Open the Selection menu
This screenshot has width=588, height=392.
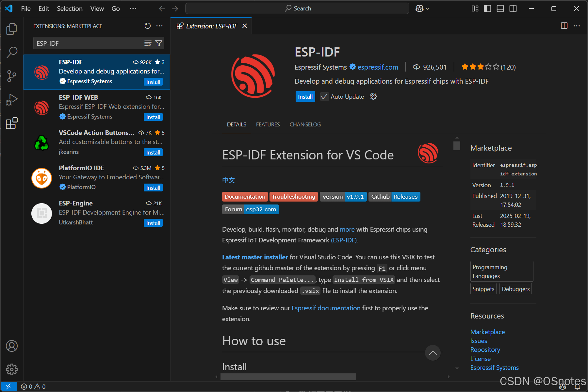point(70,8)
